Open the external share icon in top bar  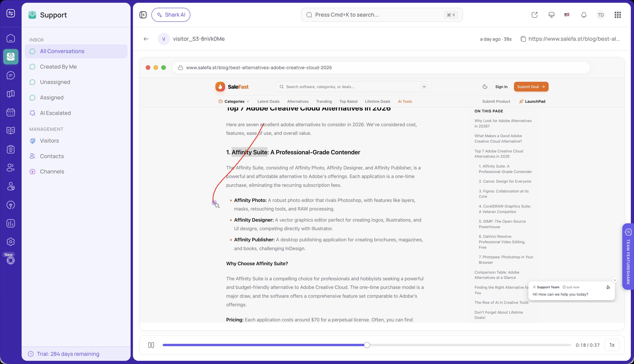click(x=534, y=15)
